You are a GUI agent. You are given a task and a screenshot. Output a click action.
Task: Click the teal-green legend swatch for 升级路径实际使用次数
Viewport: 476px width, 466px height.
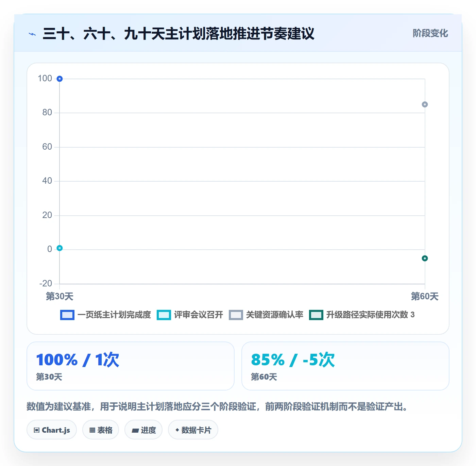316,315
